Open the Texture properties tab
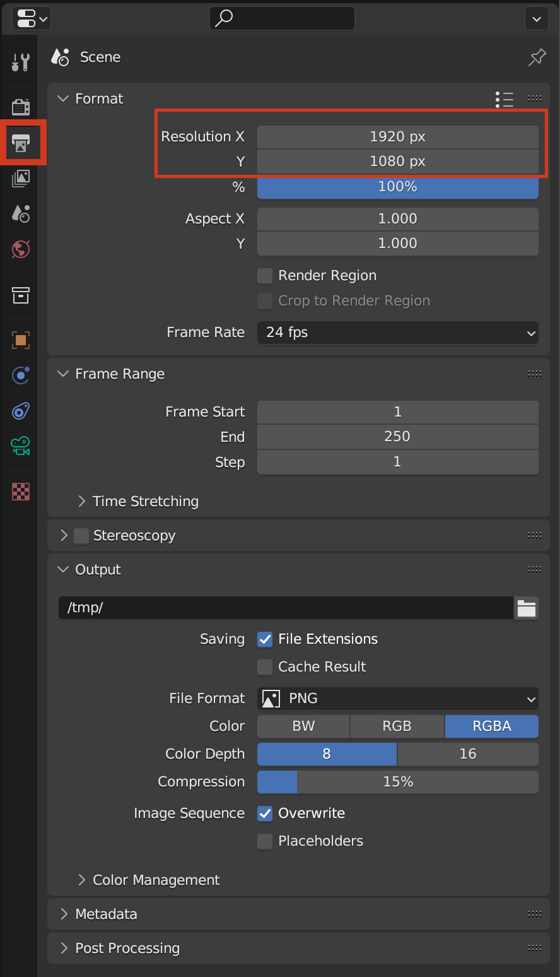The height and width of the screenshot is (977, 560). [x=21, y=492]
